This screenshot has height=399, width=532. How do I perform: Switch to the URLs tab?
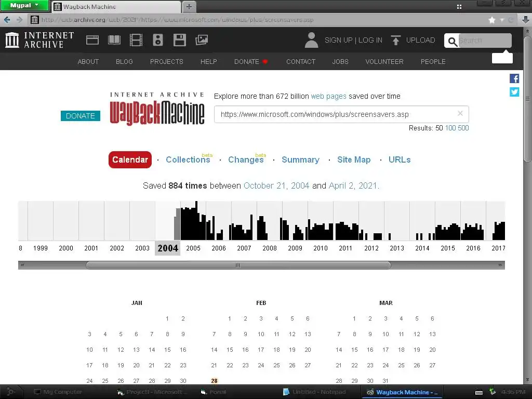tap(400, 159)
